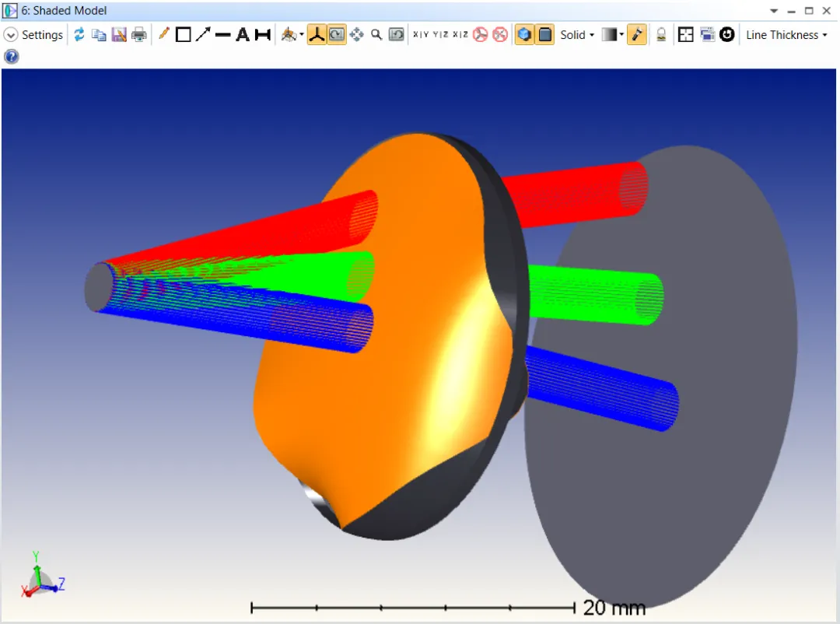Image resolution: width=840 pixels, height=624 pixels.
Task: Open the gradient background dropdown
Action: (x=621, y=35)
